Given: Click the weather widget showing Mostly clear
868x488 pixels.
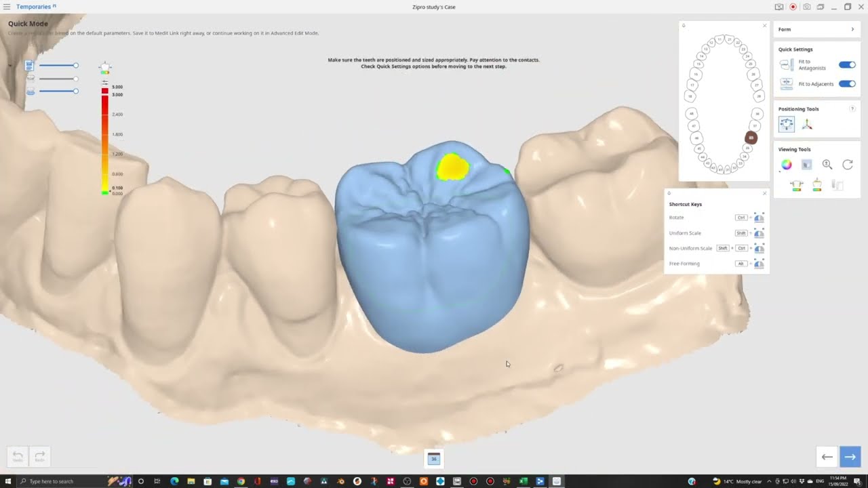Looking at the screenshot, I should [x=737, y=481].
